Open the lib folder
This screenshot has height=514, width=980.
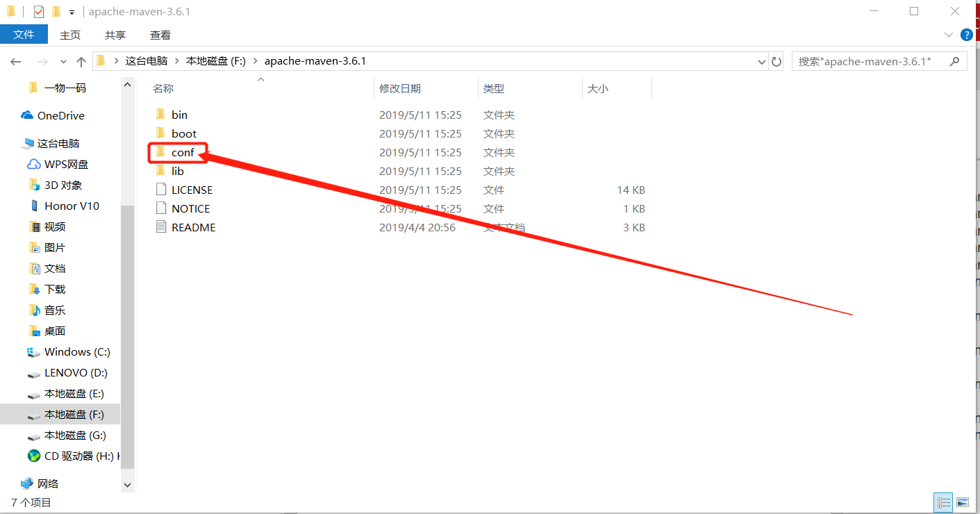point(177,171)
